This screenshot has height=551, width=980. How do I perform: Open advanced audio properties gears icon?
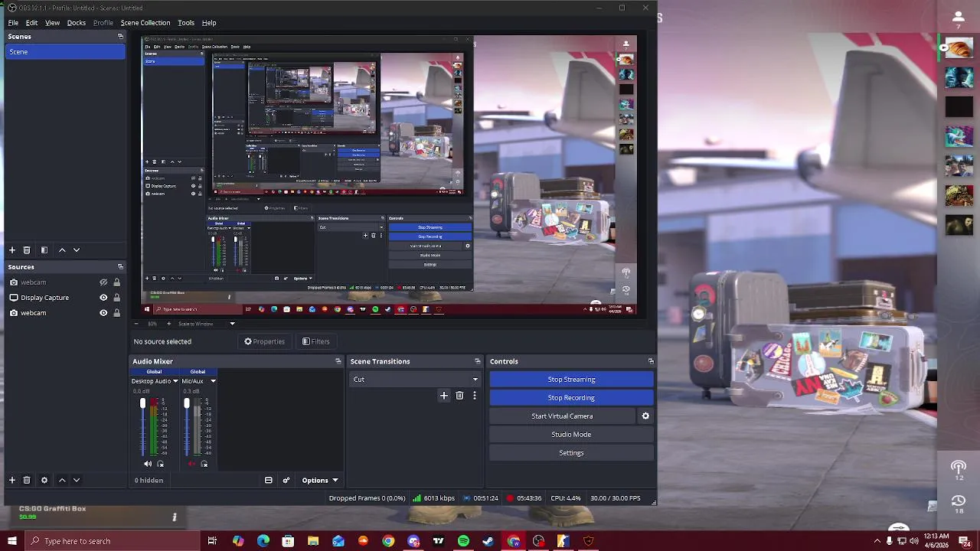[286, 481]
